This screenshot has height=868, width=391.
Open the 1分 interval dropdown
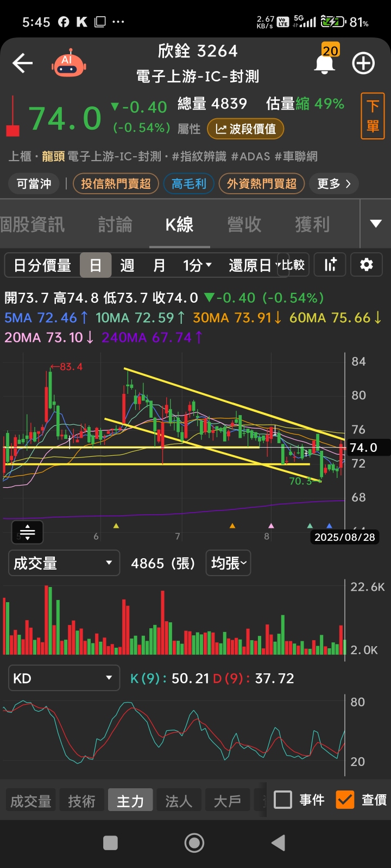coord(197,265)
